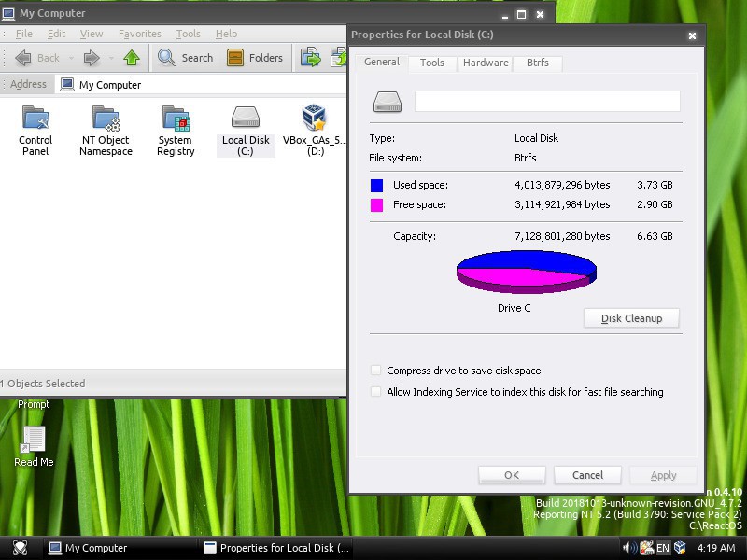Open the Favorites menu

coord(139,34)
